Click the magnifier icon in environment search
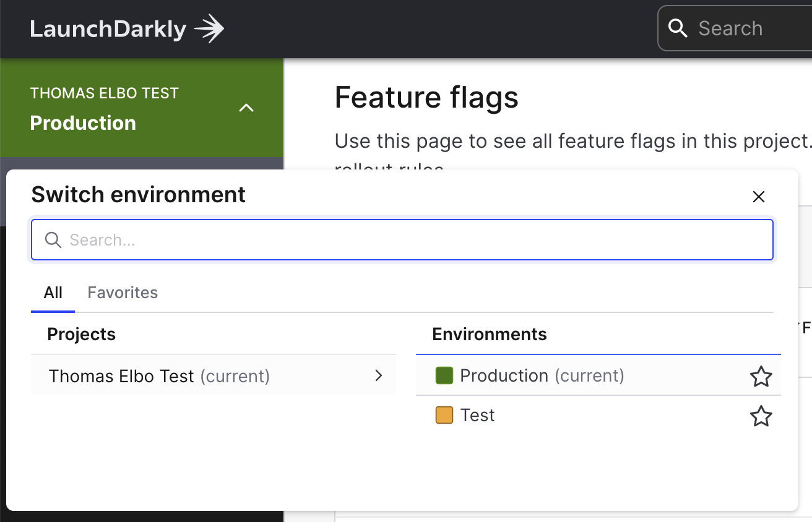 click(x=53, y=240)
